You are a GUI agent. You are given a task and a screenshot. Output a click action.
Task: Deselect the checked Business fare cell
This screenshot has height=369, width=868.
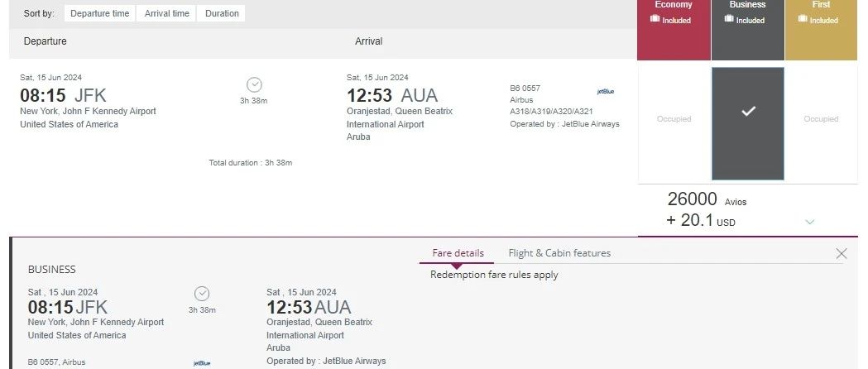pyautogui.click(x=747, y=122)
